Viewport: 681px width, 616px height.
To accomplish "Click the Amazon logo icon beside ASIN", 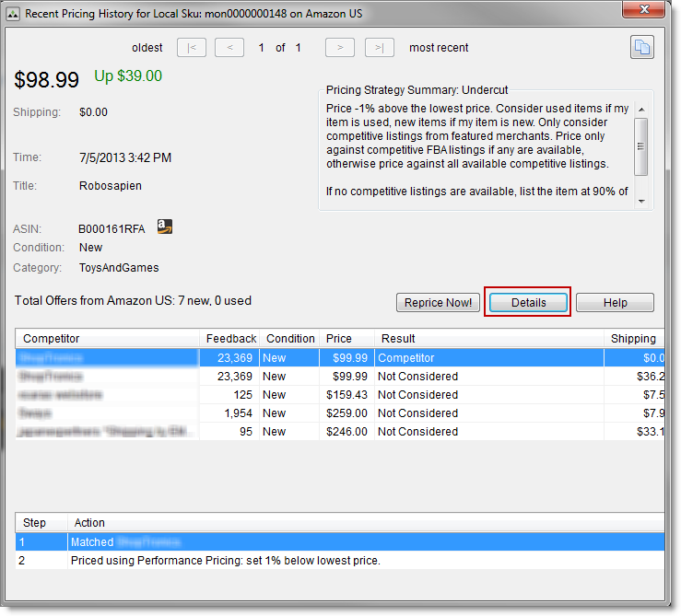I will point(165,227).
